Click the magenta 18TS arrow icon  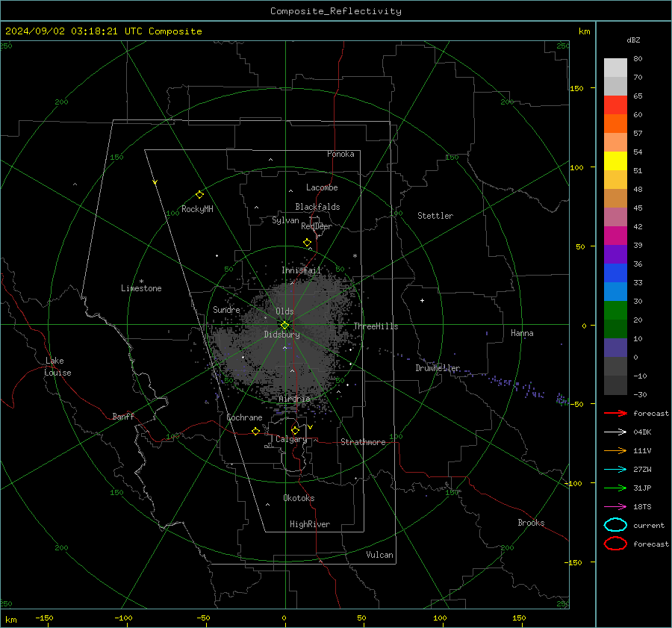(615, 507)
